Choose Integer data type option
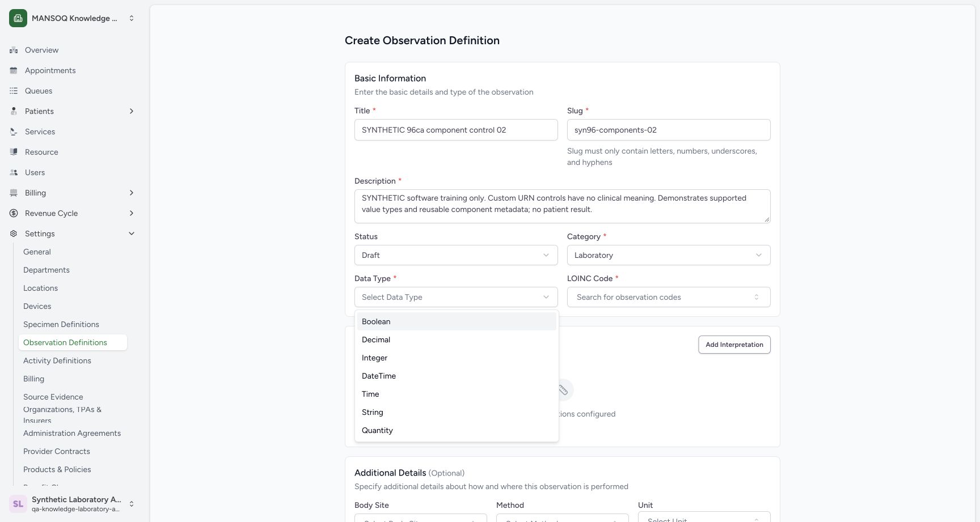 point(457,358)
